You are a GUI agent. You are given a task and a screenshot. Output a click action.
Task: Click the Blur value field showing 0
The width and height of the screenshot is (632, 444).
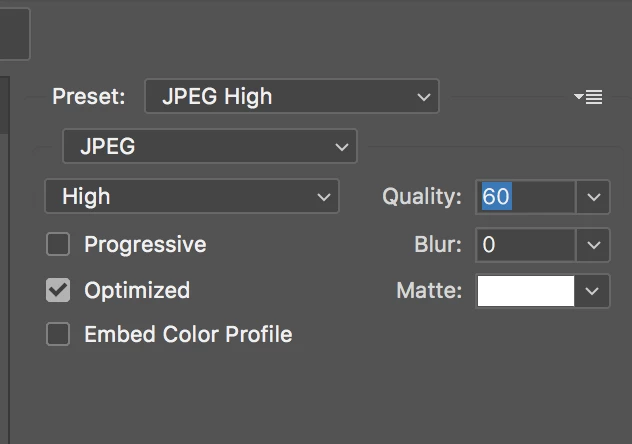[526, 244]
